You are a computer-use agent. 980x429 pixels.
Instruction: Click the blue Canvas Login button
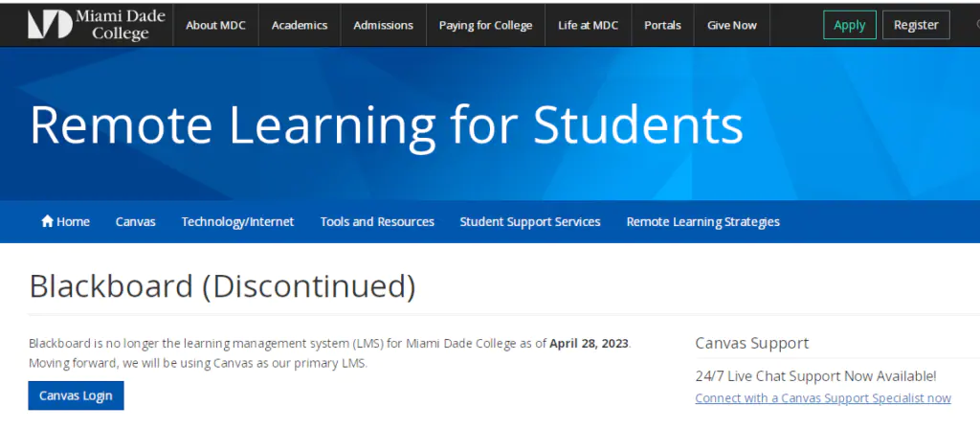76,395
